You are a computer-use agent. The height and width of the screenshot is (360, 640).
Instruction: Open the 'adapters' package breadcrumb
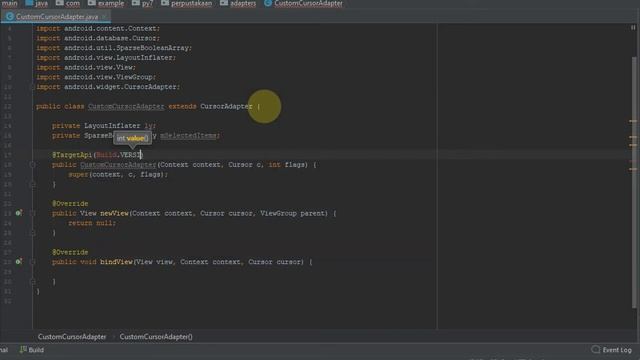pyautogui.click(x=238, y=4)
